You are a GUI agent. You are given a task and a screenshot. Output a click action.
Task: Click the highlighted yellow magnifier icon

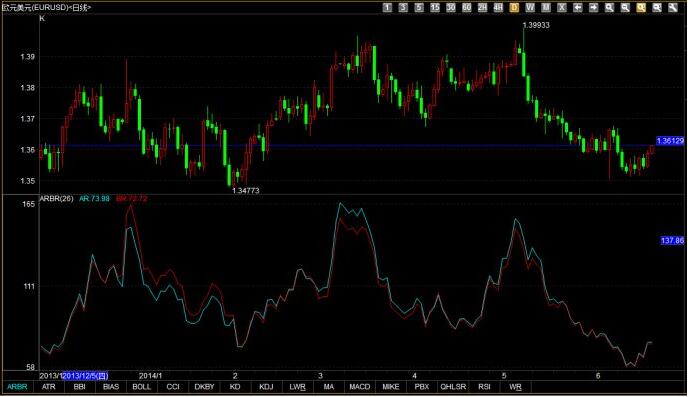point(641,7)
